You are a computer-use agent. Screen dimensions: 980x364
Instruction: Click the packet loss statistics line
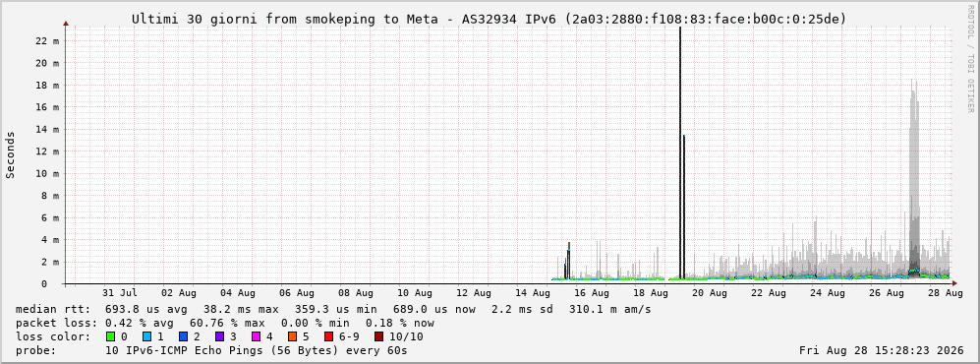click(x=225, y=324)
